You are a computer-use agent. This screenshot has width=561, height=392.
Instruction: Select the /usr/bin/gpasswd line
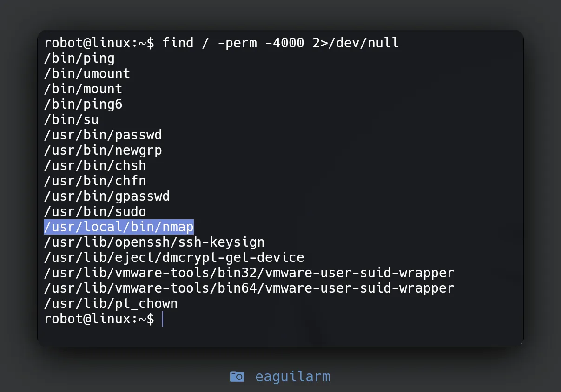click(x=107, y=196)
